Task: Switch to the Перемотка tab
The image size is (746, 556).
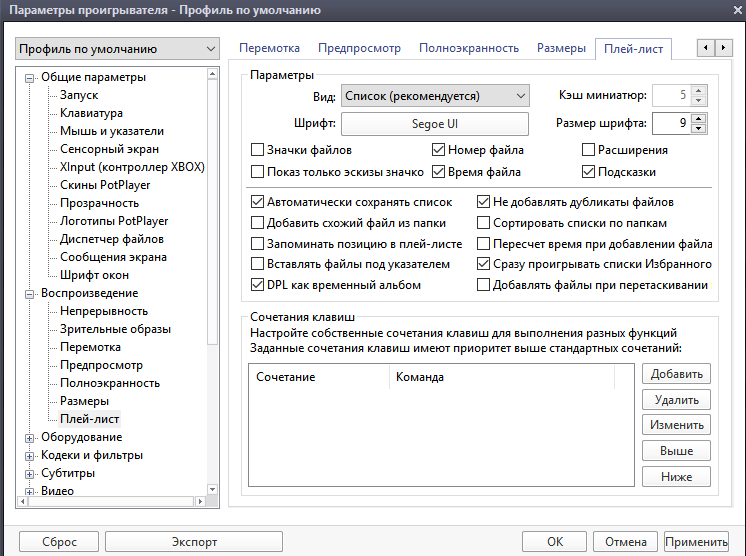Action: 269,48
